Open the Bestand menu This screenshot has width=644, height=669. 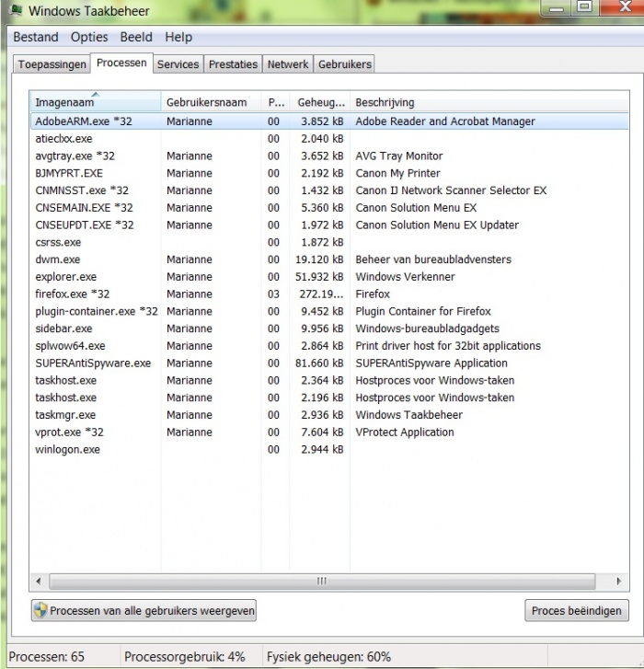click(x=36, y=37)
